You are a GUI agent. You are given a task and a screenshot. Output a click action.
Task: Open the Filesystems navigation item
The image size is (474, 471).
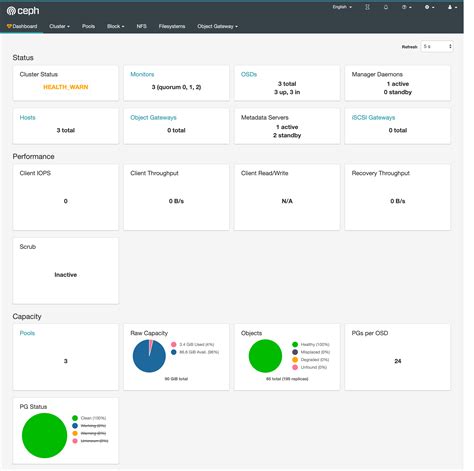(172, 26)
